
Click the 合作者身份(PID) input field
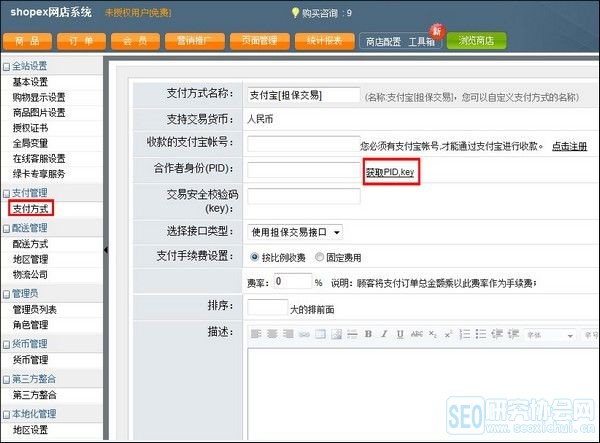303,171
